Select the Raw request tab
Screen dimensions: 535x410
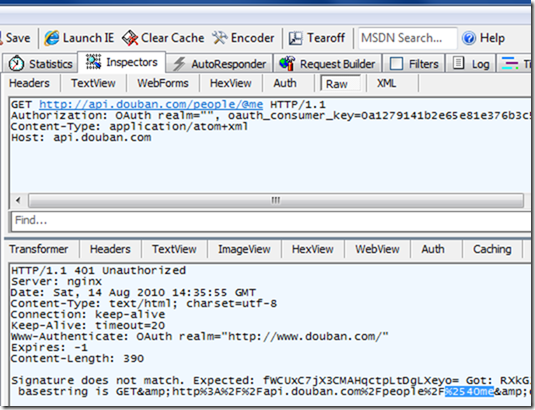coord(340,84)
